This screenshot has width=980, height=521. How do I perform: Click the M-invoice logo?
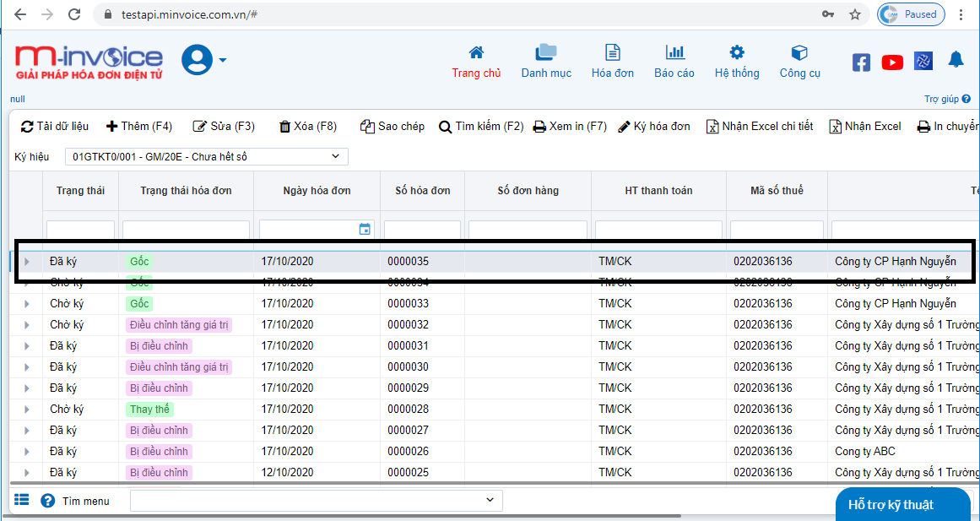point(89,62)
